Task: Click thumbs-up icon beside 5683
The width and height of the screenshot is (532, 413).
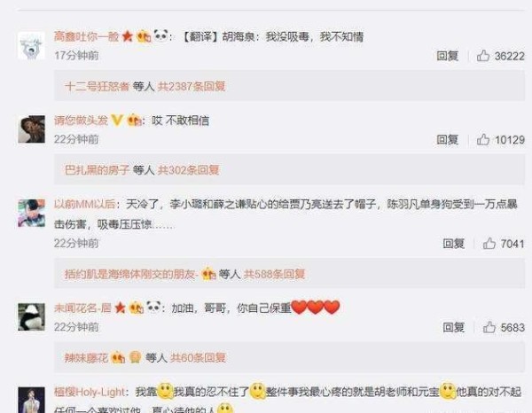Action: coord(489,327)
